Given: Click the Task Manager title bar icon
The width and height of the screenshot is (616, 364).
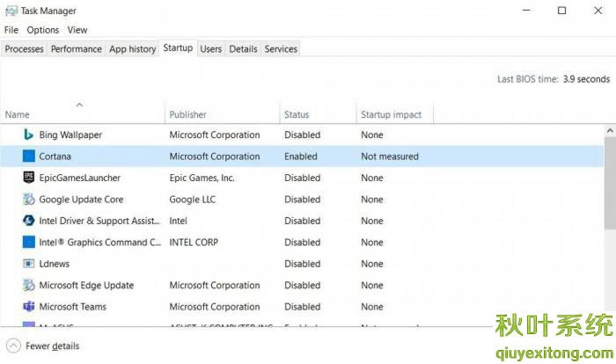Looking at the screenshot, I should pyautogui.click(x=11, y=11).
